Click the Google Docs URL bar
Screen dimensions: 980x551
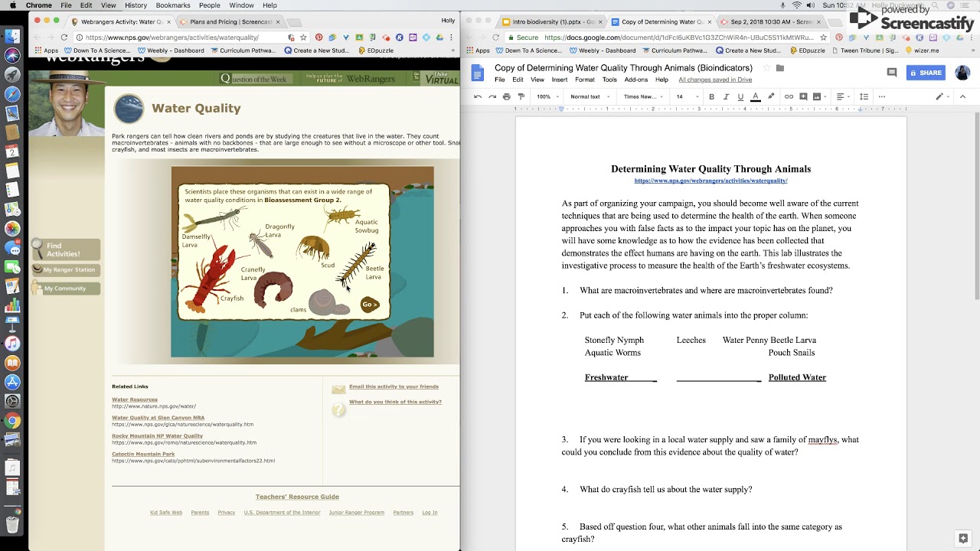[x=666, y=37]
